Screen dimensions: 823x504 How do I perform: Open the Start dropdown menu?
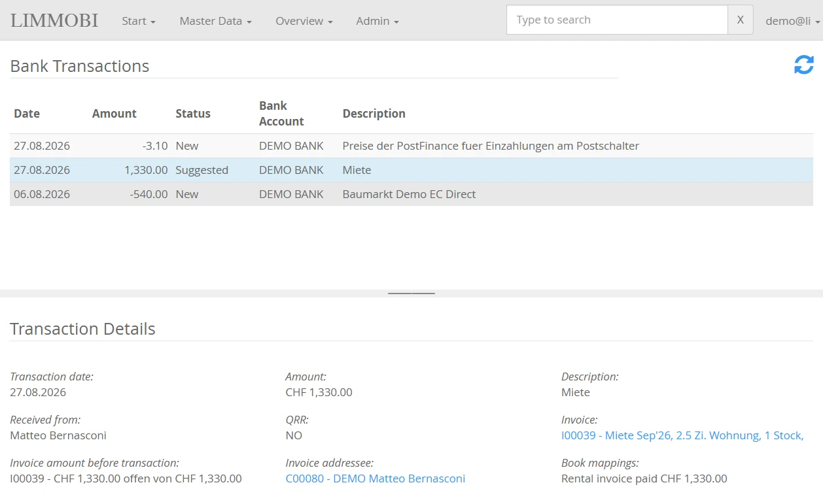point(139,21)
